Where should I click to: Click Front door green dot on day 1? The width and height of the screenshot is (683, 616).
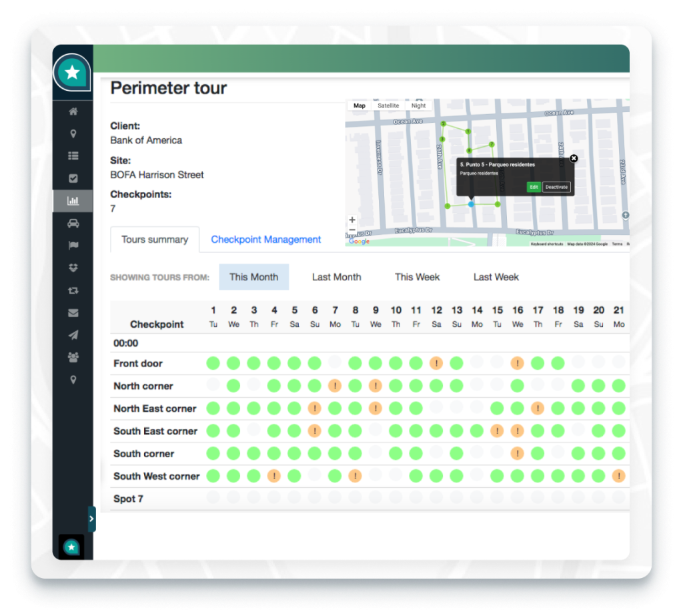tap(213, 363)
